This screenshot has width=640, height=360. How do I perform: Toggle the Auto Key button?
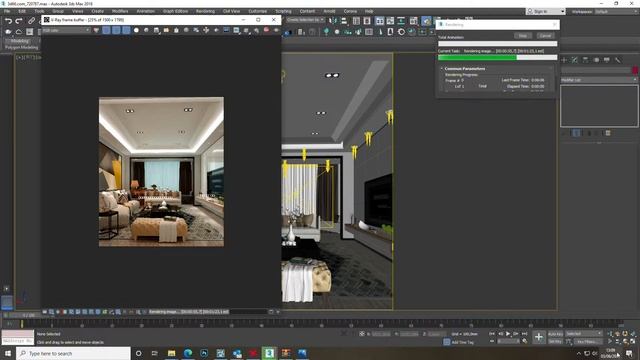[x=555, y=334]
